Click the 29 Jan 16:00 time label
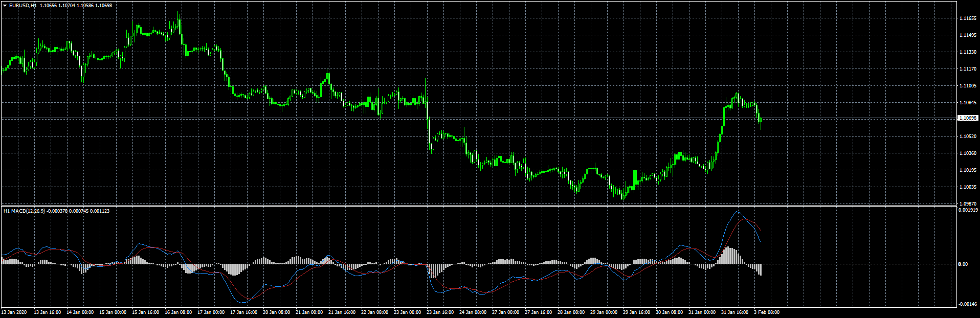 636,312
